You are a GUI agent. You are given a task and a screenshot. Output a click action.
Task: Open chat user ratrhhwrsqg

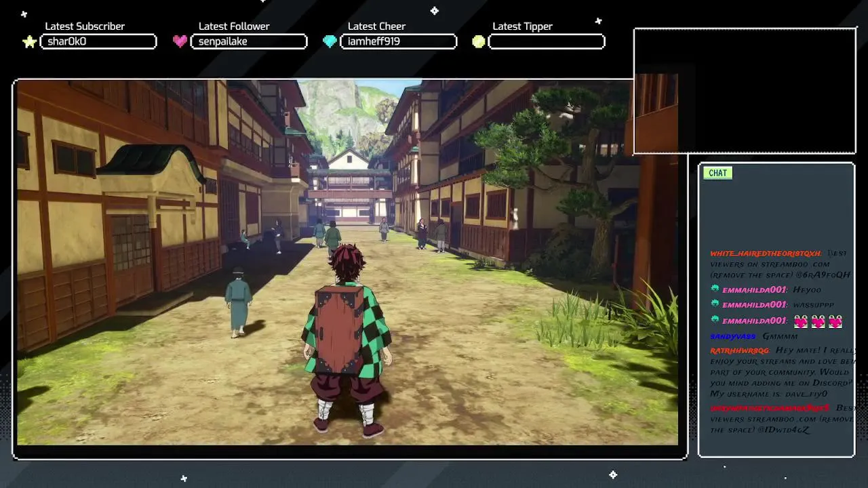(x=740, y=350)
